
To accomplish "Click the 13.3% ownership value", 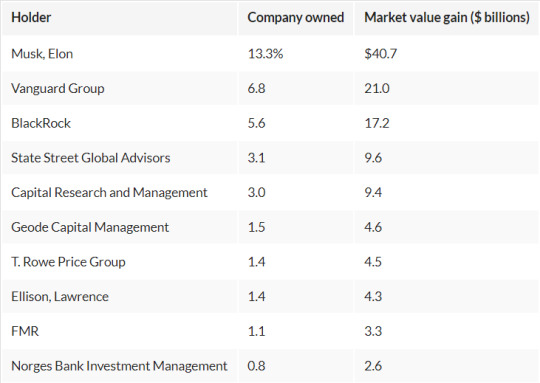I will [265, 54].
